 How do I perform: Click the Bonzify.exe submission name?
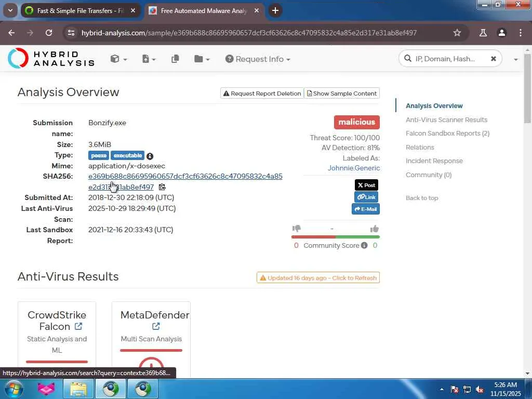coord(107,123)
